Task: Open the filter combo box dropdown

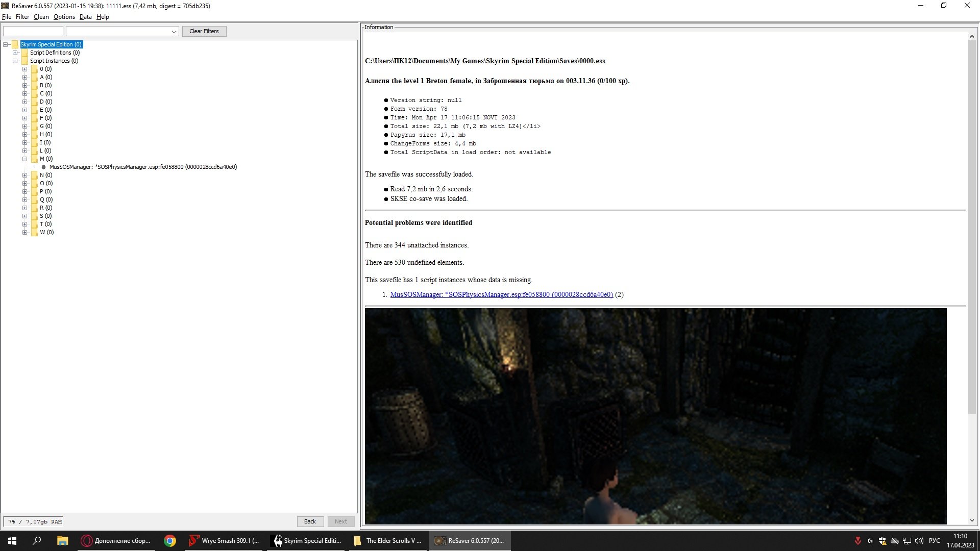Action: [174, 32]
